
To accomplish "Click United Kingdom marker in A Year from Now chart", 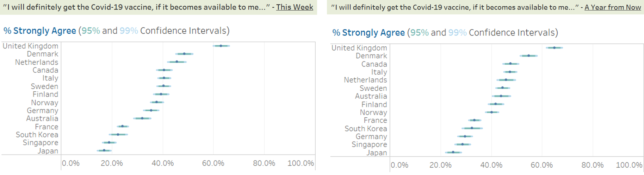I will [554, 47].
